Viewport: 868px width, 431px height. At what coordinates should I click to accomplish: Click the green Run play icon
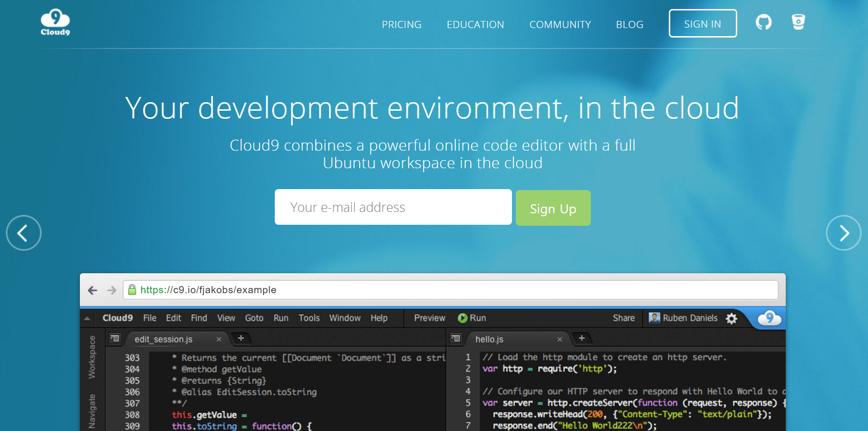(x=462, y=318)
